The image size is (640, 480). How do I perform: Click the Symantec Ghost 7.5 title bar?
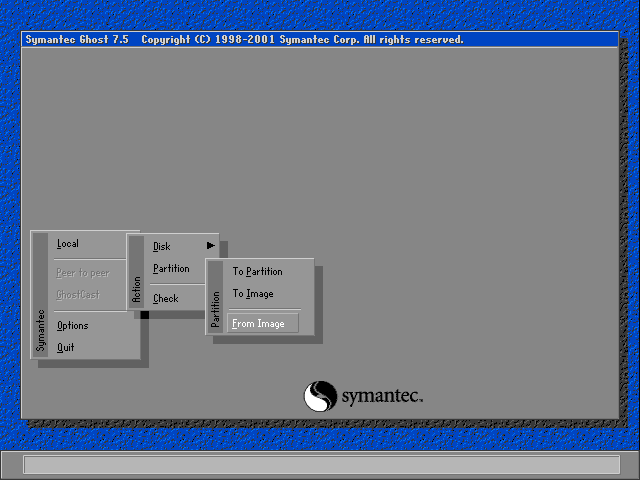[320, 40]
